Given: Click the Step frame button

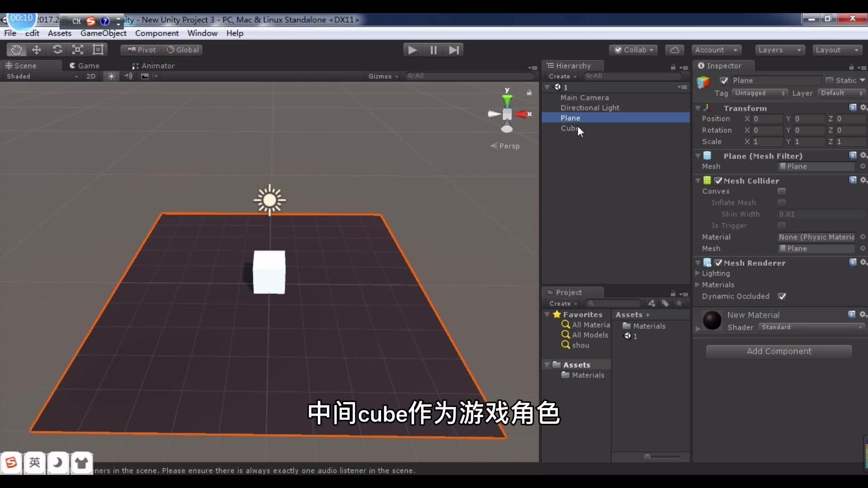Looking at the screenshot, I should click(453, 50).
